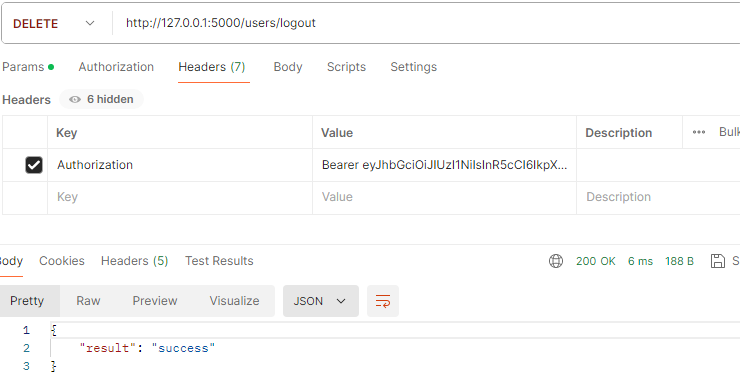The height and width of the screenshot is (386, 740).
Task: Open the response Headers (5) tab
Action: click(135, 261)
